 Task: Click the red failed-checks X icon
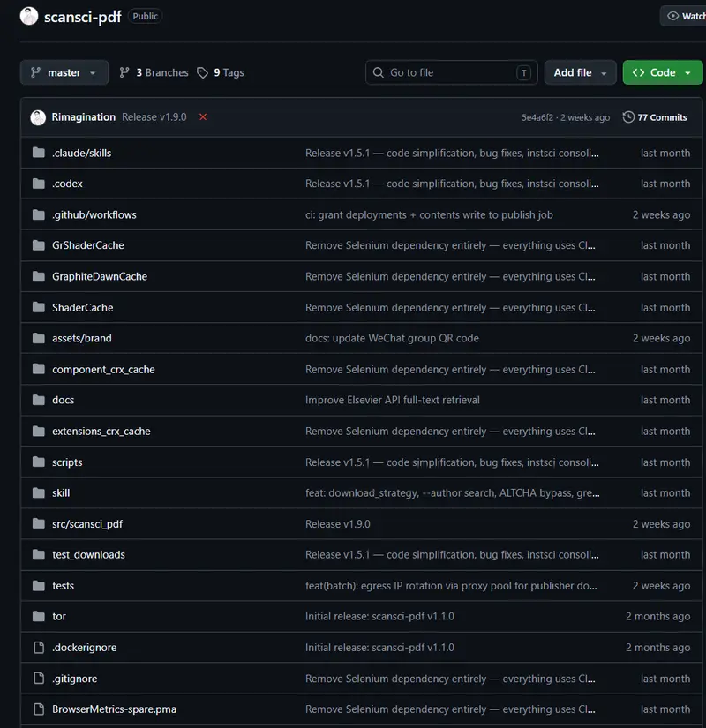[x=203, y=117]
